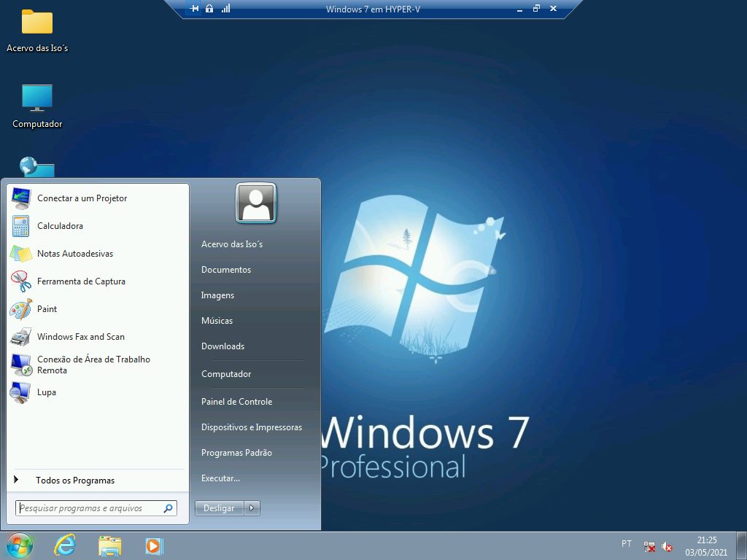The width and height of the screenshot is (747, 560).
Task: Open Notas Autoadesivas sticky notes icon
Action: [21, 253]
